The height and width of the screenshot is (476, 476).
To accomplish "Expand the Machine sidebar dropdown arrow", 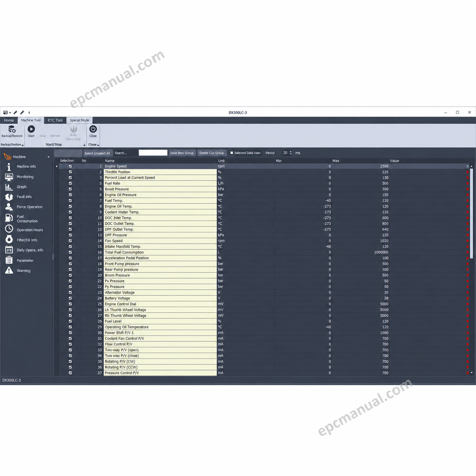I will (x=49, y=157).
